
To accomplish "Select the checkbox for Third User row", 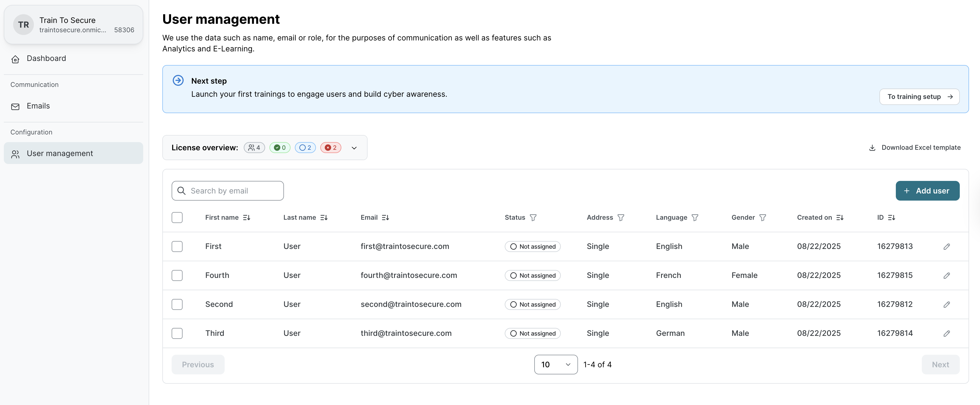I will coord(177,333).
